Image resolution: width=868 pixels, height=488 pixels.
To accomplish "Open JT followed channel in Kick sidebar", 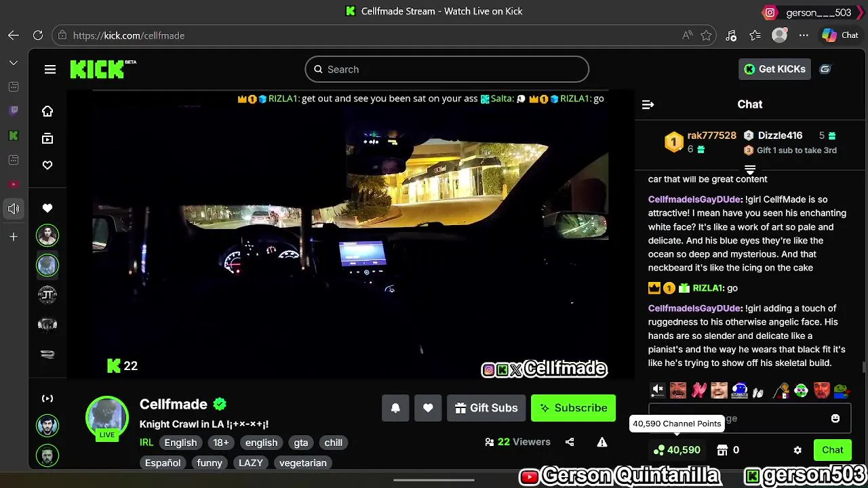I will tap(47, 295).
